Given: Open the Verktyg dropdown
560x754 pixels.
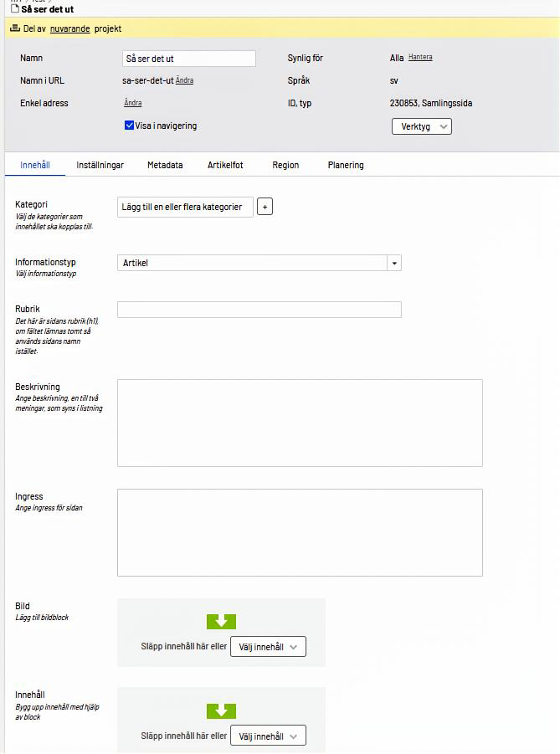Looking at the screenshot, I should tap(421, 126).
